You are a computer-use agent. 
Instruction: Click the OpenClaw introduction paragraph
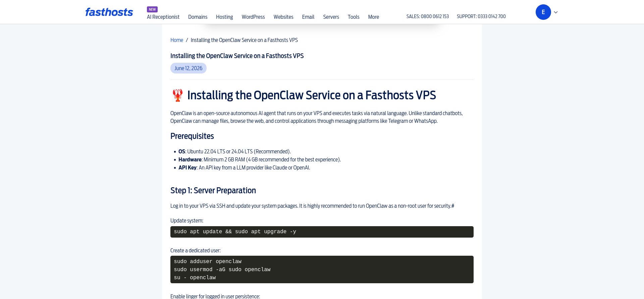(317, 117)
